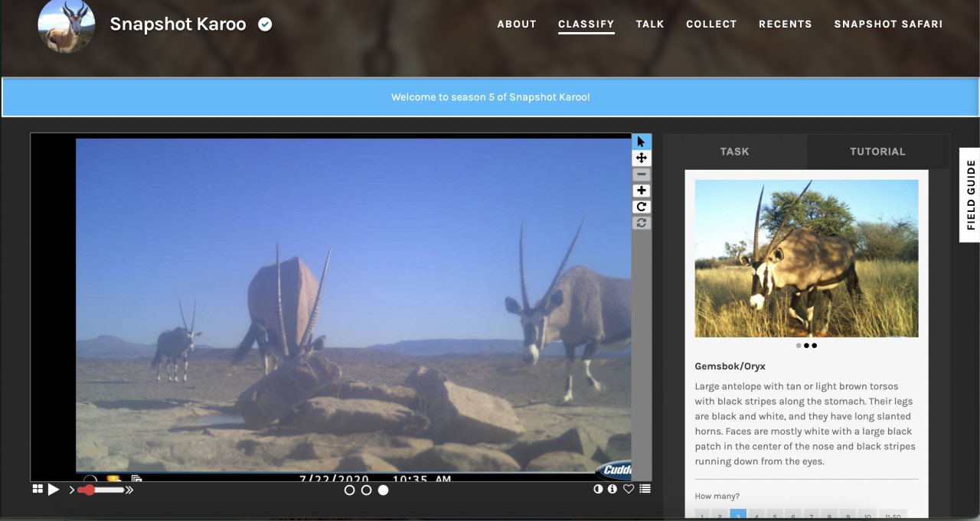Favorite this subject with heart icon
This screenshot has width=980, height=521.
click(629, 489)
